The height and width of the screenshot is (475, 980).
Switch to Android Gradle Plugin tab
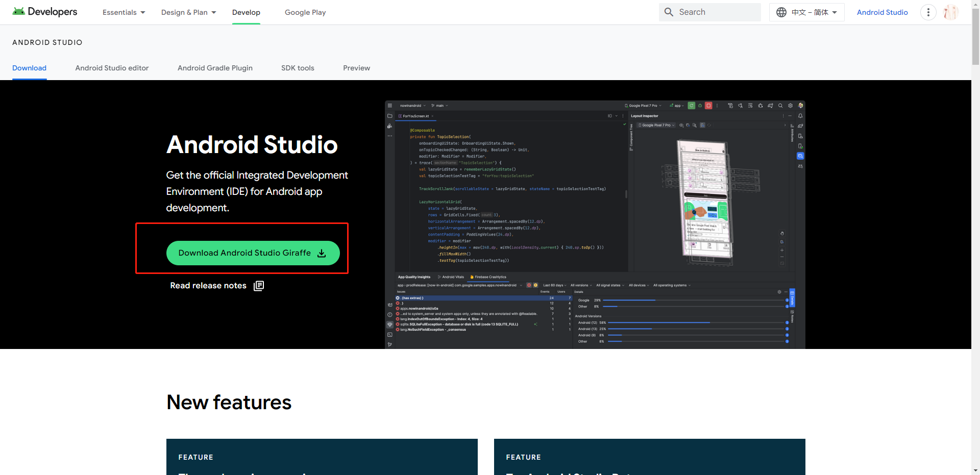tap(215, 68)
